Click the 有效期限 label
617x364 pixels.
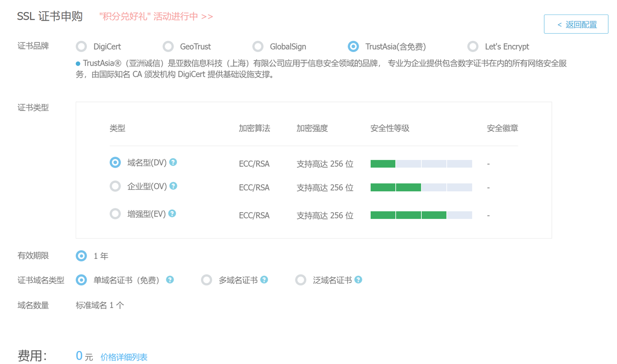(33, 256)
